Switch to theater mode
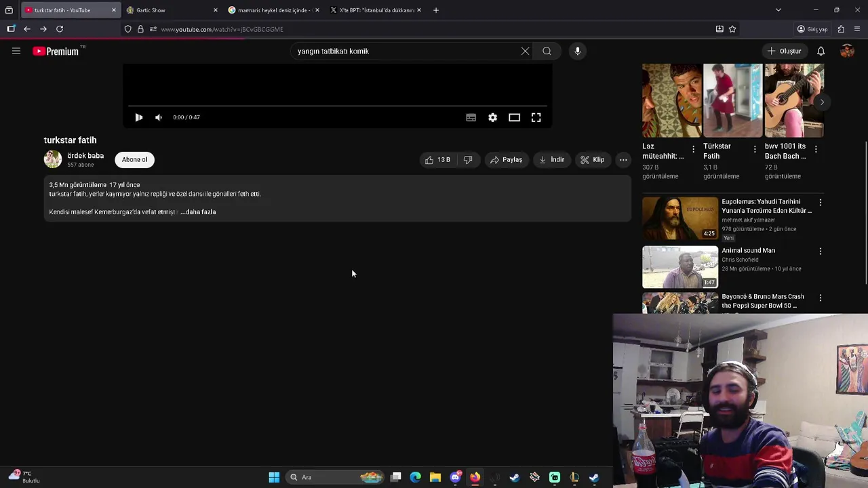868x488 pixels. click(x=515, y=117)
